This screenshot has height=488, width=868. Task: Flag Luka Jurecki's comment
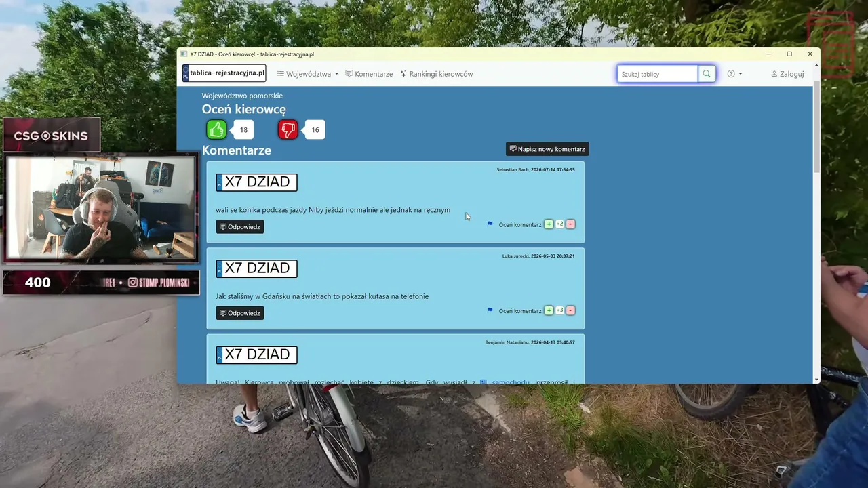pyautogui.click(x=490, y=310)
